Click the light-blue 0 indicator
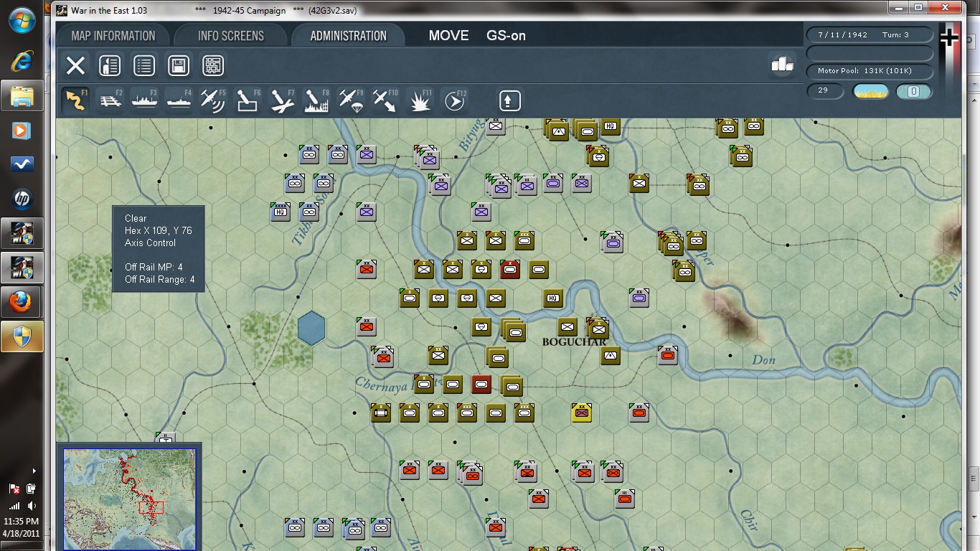The image size is (980, 551). coord(914,91)
